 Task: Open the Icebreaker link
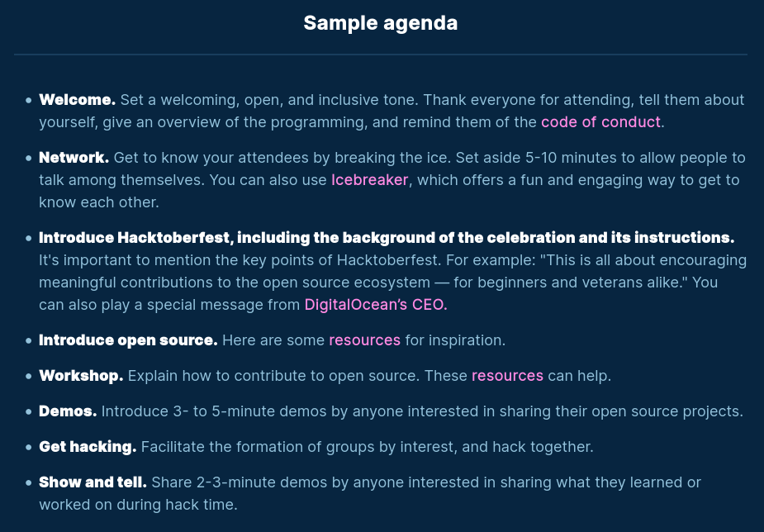point(370,180)
